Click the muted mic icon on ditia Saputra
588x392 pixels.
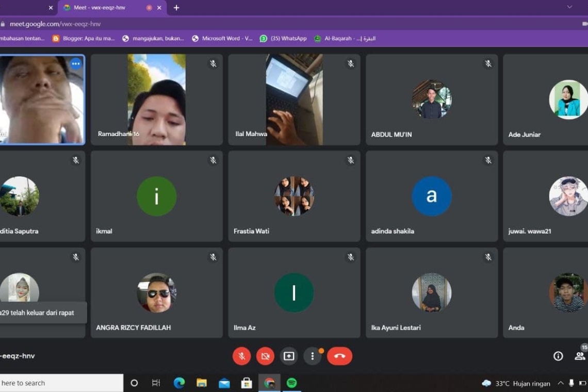76,160
